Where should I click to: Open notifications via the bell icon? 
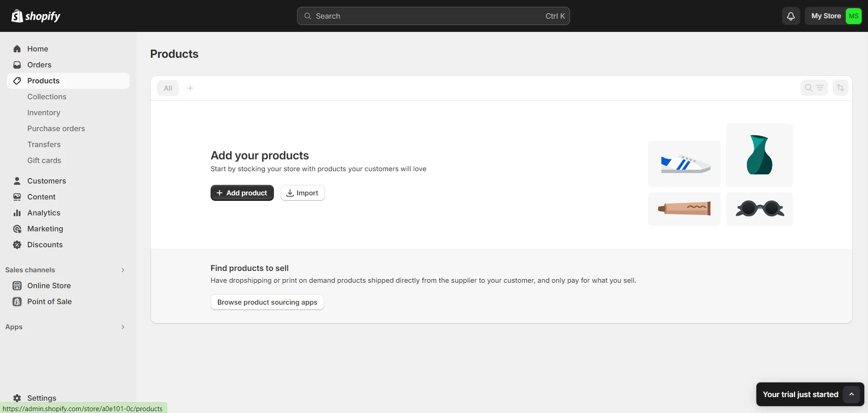coord(791,15)
